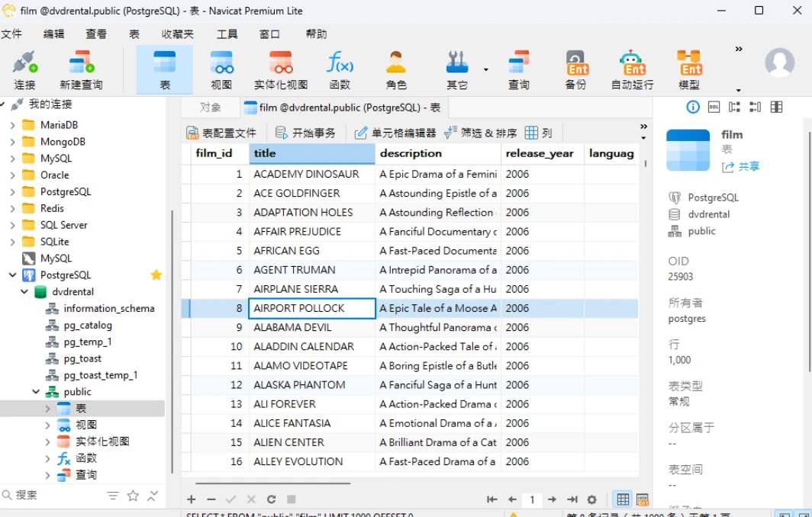Switch to the 对象 (Objects) tab
Viewport: 812px width, 517px height.
tap(211, 108)
